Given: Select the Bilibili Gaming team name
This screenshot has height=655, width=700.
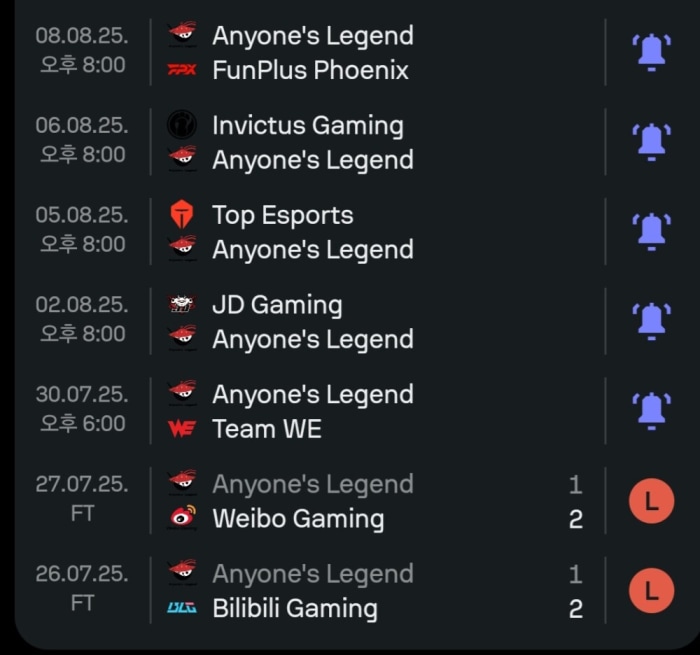Looking at the screenshot, I should coord(295,608).
